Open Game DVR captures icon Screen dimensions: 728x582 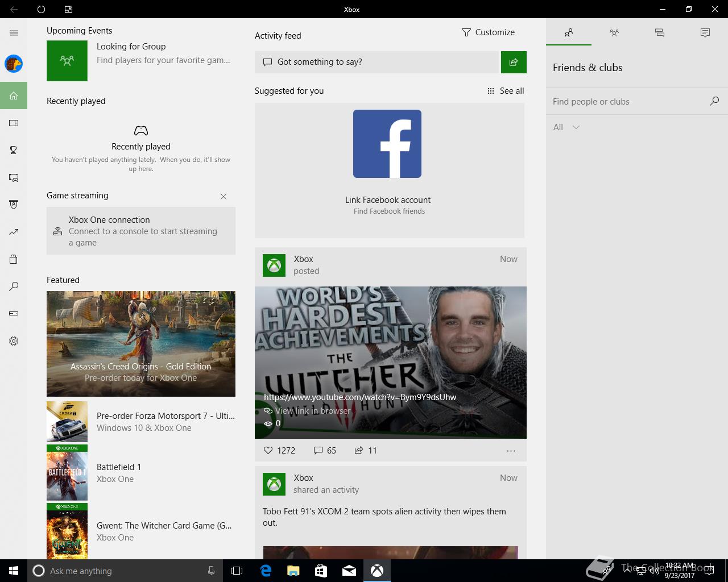(x=14, y=177)
